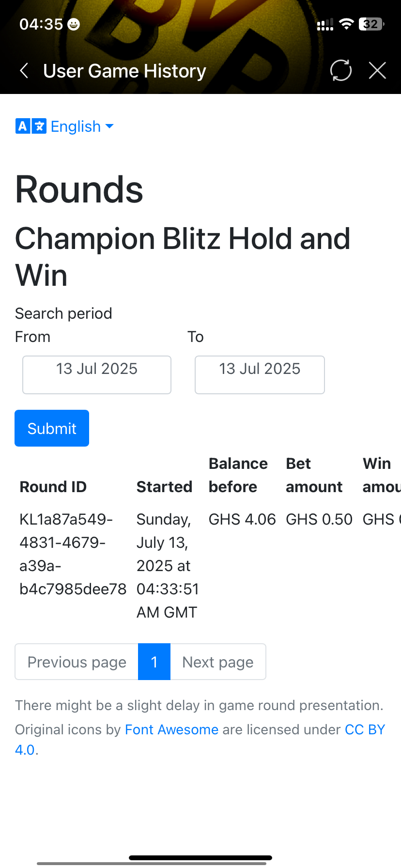The image size is (401, 868).
Task: Click the Started column header
Action: point(164,487)
